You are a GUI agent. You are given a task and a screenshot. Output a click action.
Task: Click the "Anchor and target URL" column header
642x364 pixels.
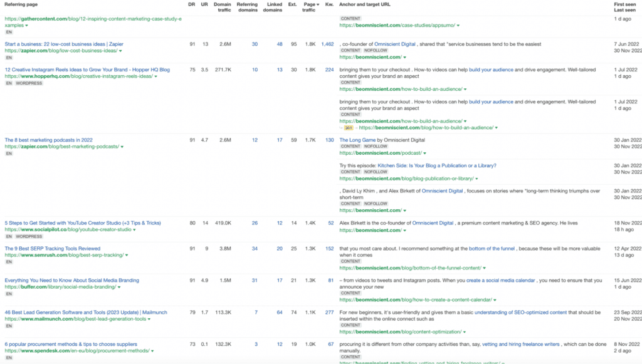click(365, 4)
